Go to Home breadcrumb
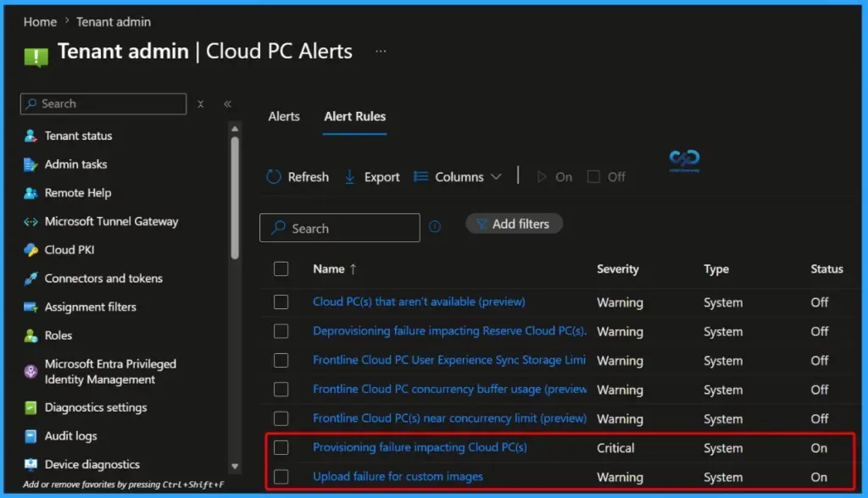 40,21
